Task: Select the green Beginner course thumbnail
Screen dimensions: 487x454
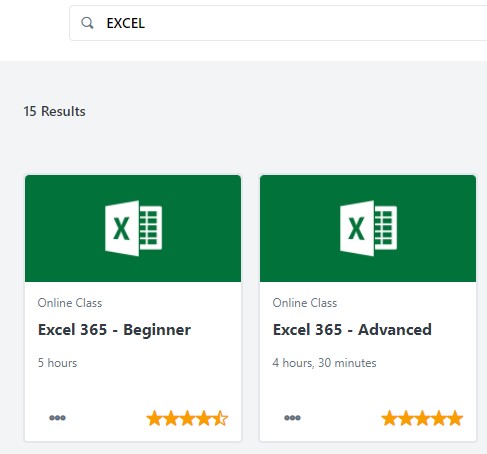Action: coord(133,228)
